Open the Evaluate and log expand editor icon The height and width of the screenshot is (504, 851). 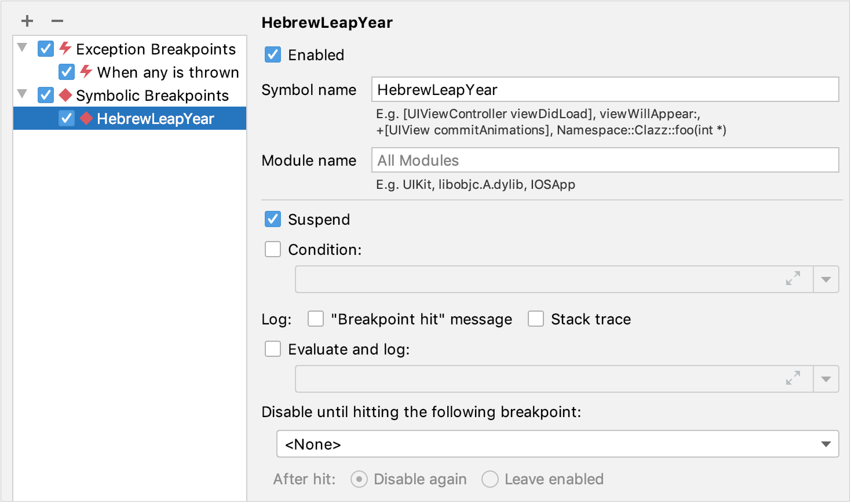tap(794, 378)
